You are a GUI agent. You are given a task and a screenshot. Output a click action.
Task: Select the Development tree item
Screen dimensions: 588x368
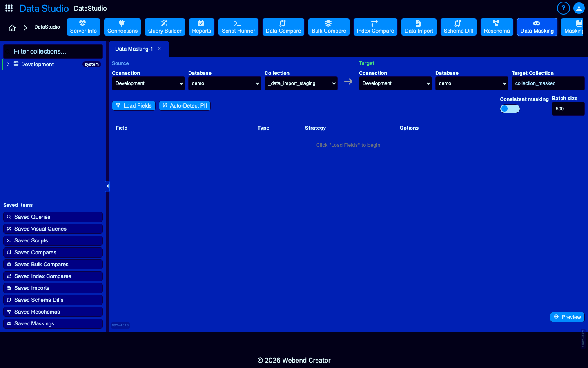click(53, 64)
